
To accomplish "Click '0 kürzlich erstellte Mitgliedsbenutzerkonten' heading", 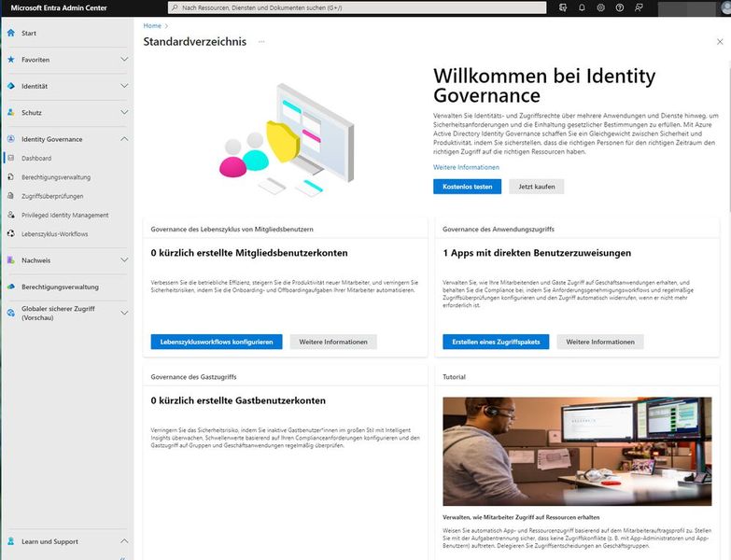I will tap(249, 253).
